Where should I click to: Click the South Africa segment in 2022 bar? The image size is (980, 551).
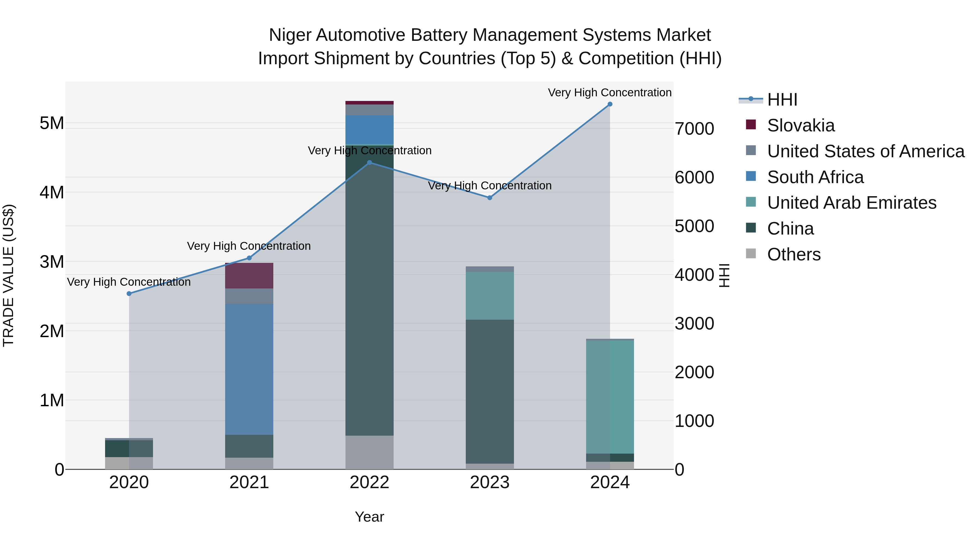(x=369, y=130)
